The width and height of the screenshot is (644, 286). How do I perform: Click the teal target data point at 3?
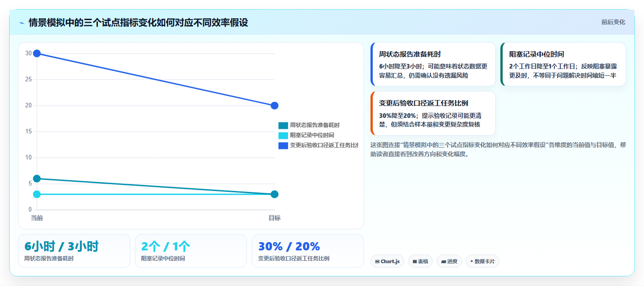click(x=274, y=194)
